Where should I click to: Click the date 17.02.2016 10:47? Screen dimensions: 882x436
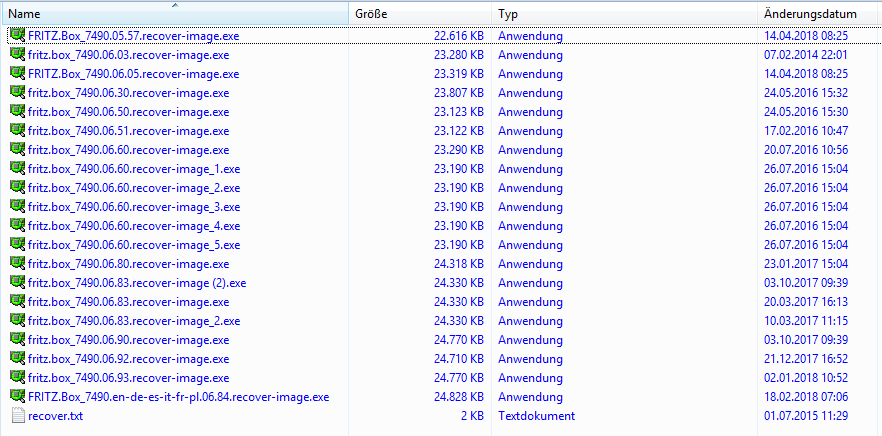(806, 131)
